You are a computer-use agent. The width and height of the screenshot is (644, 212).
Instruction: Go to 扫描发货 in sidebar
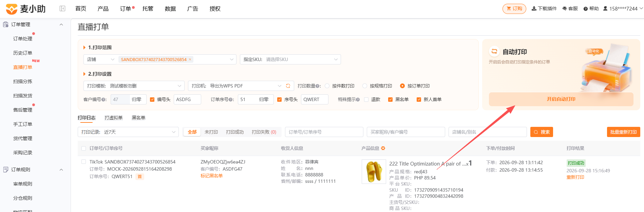[x=23, y=96]
